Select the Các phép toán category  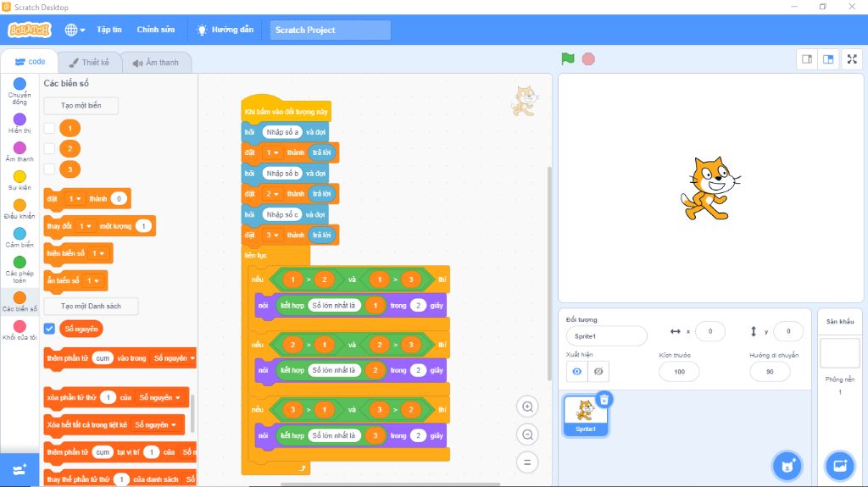coord(20,269)
